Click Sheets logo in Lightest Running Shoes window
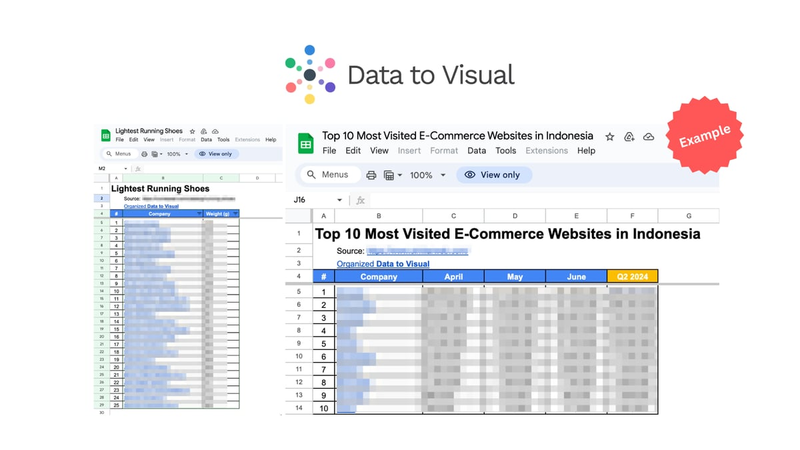 (106, 135)
